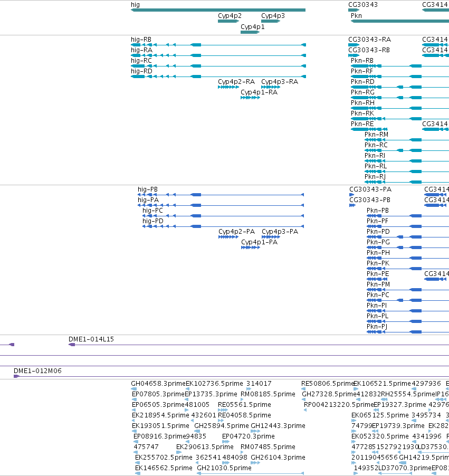Viewport: 449px width, 476px height.
Task: Click the hig gene label
Action: pos(135,5)
